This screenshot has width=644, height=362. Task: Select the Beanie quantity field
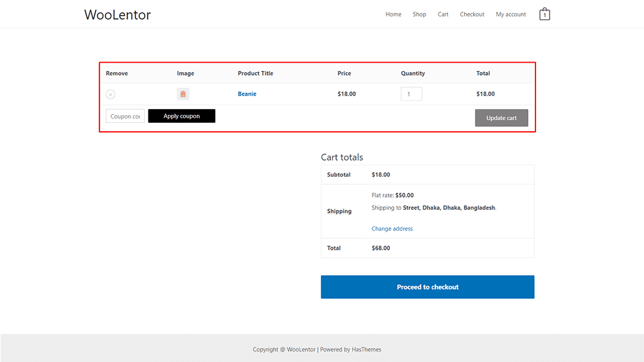coord(412,93)
